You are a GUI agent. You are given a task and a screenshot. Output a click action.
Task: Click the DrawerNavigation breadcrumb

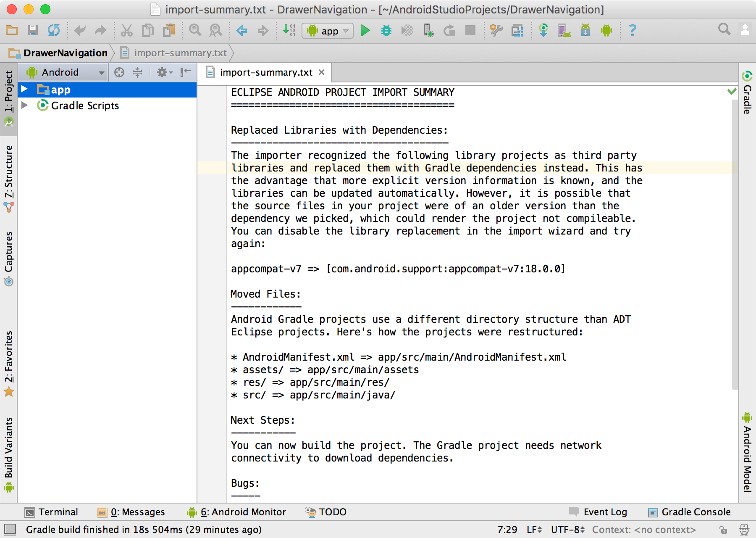pyautogui.click(x=66, y=53)
